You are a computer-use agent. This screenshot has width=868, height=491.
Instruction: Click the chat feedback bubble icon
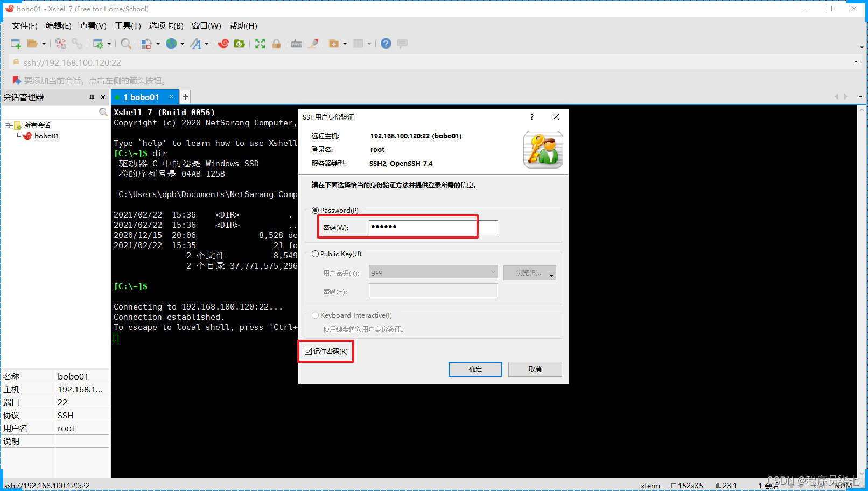pyautogui.click(x=402, y=44)
